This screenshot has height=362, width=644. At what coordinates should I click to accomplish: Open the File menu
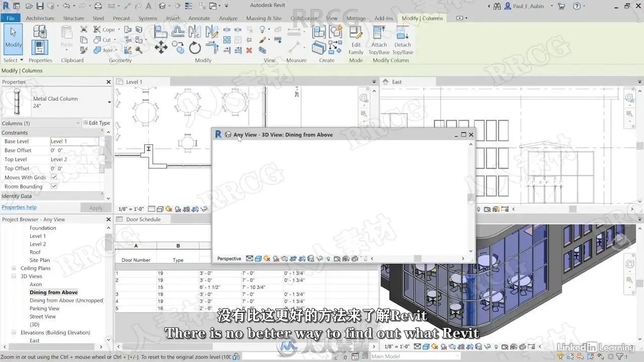[x=10, y=18]
